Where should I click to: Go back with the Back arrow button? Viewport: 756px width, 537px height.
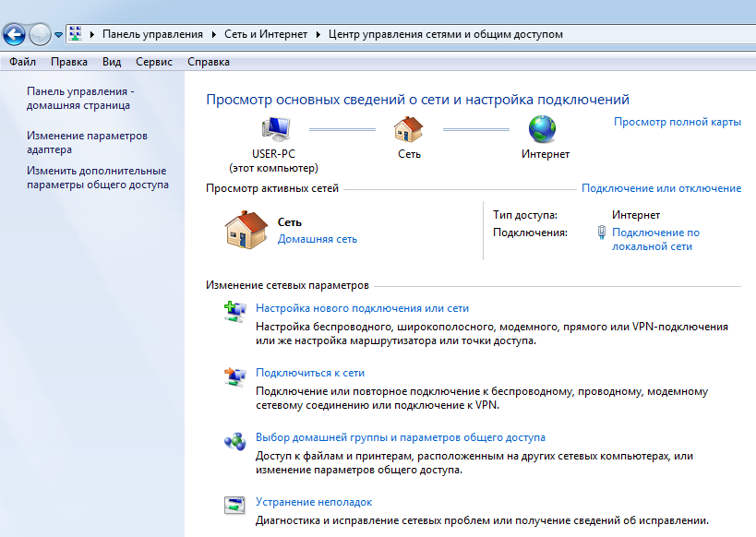[14, 35]
